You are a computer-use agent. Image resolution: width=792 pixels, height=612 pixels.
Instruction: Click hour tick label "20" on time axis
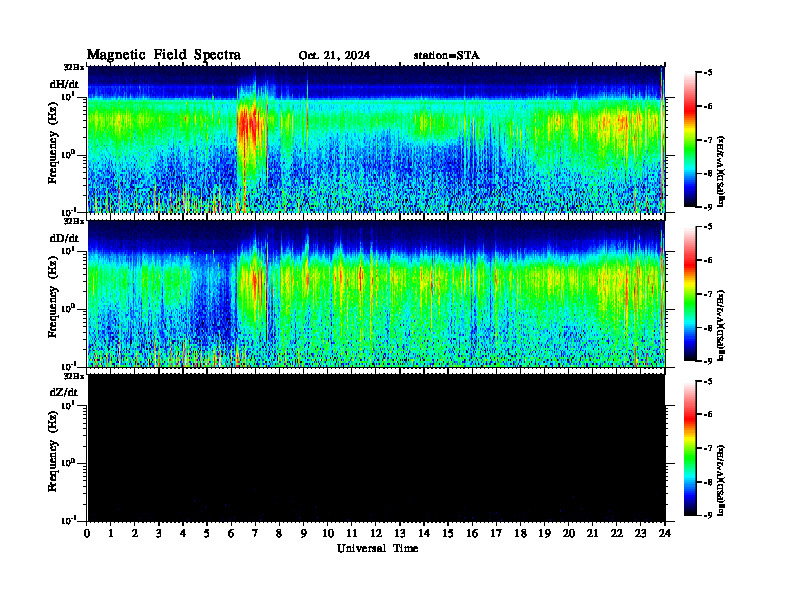pos(569,533)
